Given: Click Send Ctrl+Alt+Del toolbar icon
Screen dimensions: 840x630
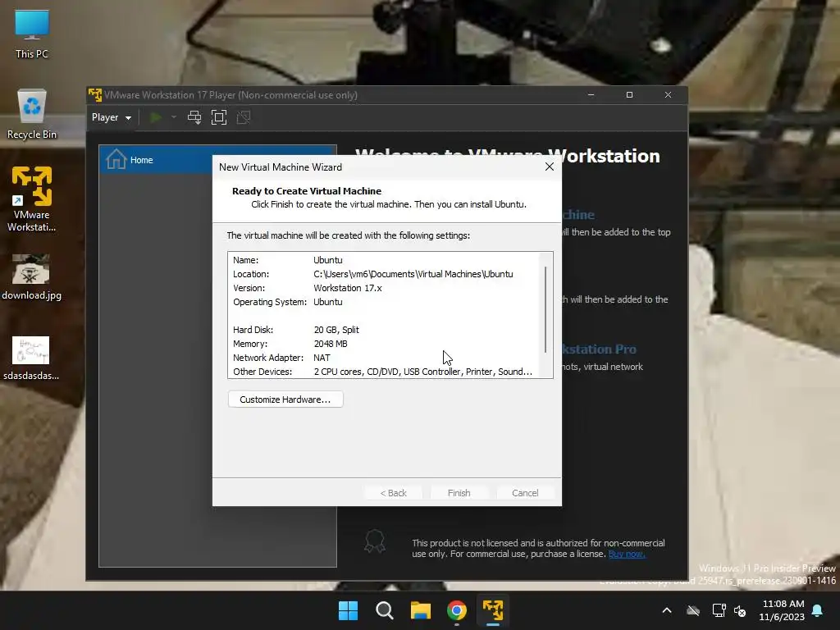Looking at the screenshot, I should (194, 117).
